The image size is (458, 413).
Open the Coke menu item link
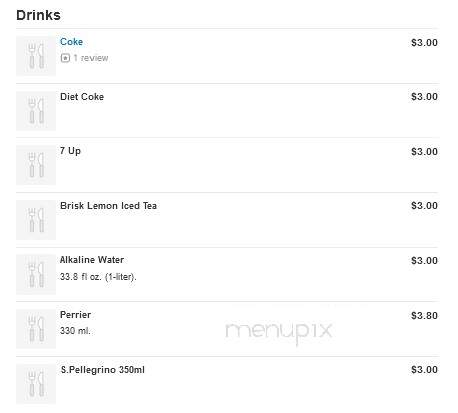(x=71, y=42)
